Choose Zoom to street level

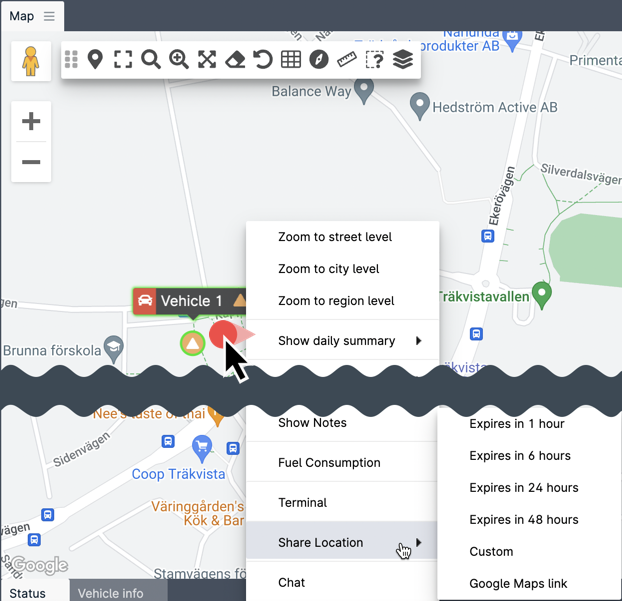tap(343, 237)
